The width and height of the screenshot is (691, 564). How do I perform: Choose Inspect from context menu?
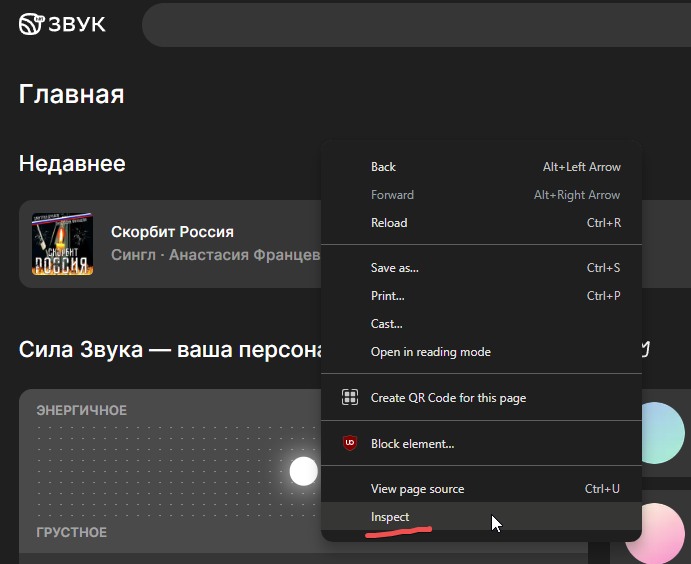(x=481, y=517)
